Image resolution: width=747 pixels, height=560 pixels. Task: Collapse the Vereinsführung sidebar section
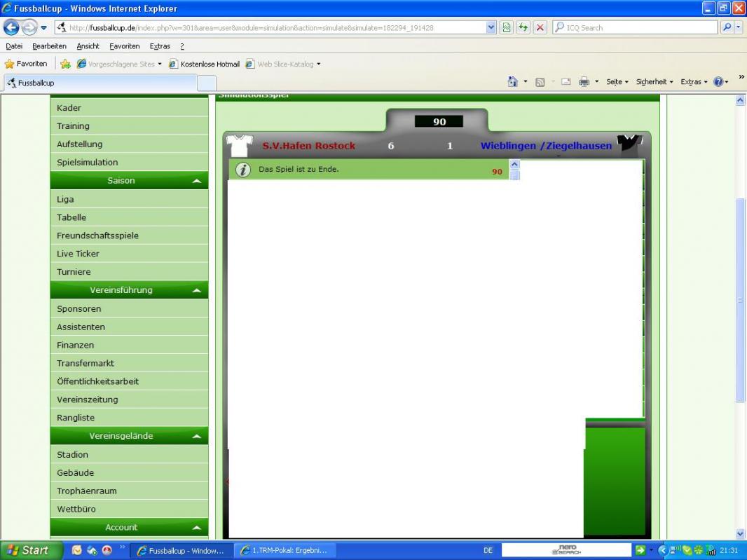tap(196, 290)
